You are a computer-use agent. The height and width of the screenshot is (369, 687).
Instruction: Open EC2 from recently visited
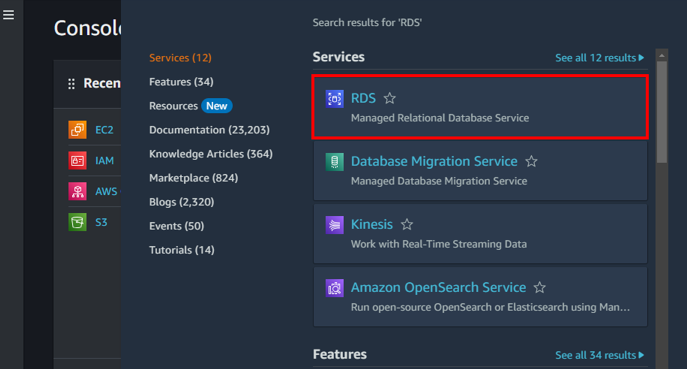104,130
